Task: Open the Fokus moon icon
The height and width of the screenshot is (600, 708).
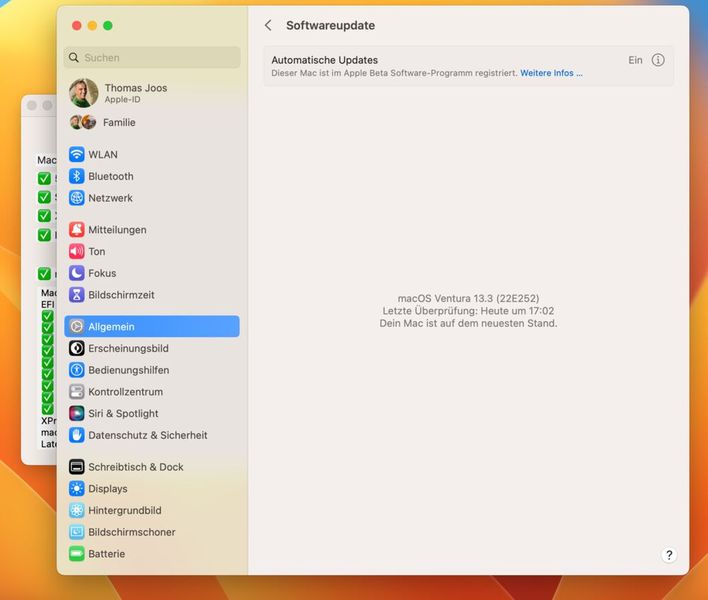Action: [76, 273]
